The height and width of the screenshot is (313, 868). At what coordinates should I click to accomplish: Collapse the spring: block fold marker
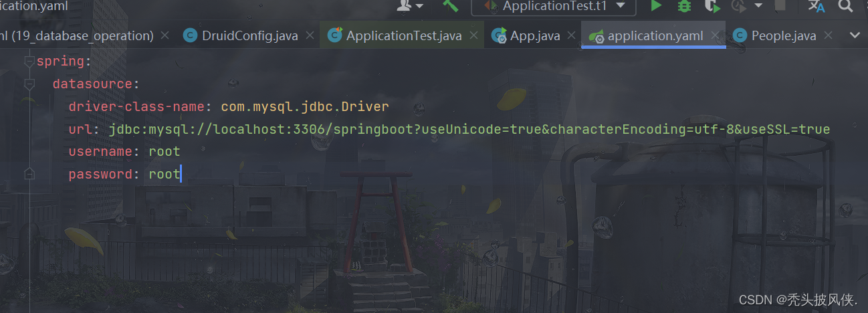pyautogui.click(x=29, y=62)
